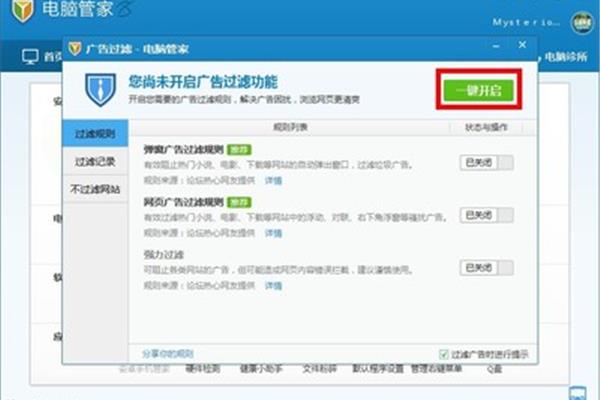Image resolution: width=600 pixels, height=400 pixels.
Task: Click the icon at bottom-right of main window
Action: coord(577,393)
